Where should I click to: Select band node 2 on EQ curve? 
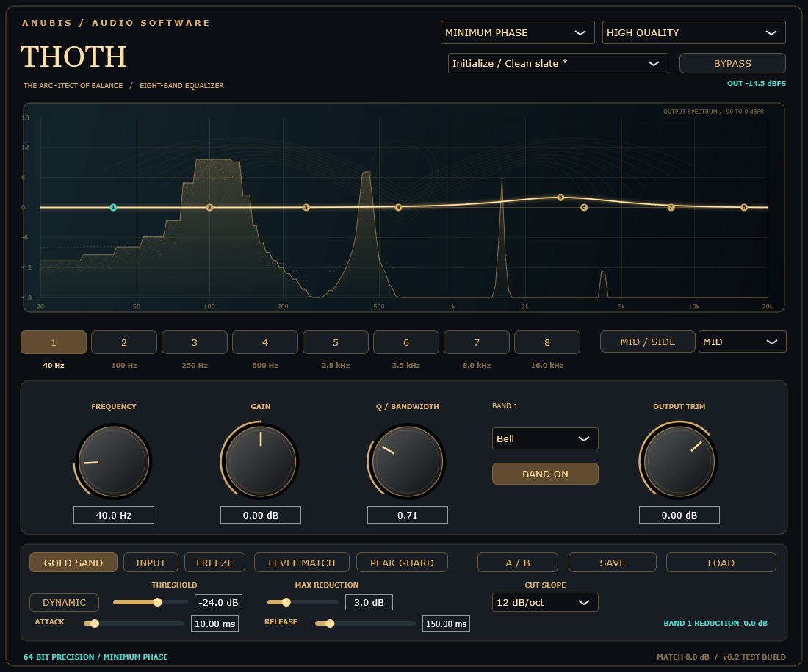click(x=210, y=207)
